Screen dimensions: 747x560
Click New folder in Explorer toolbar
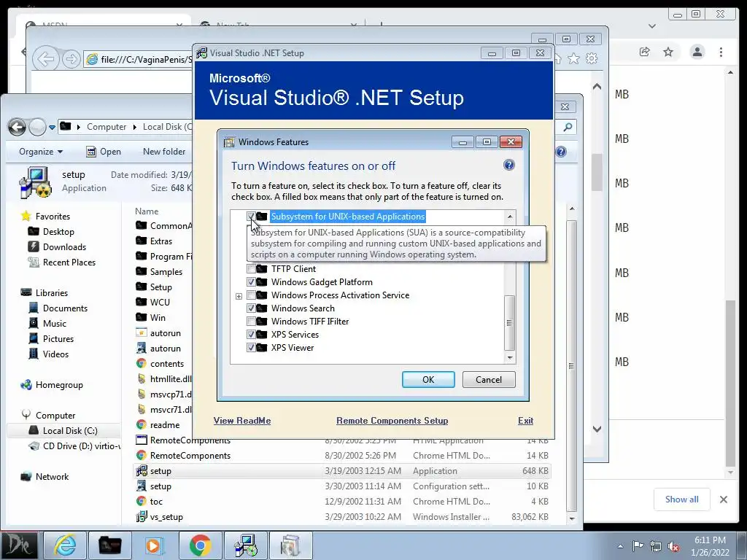(x=164, y=152)
